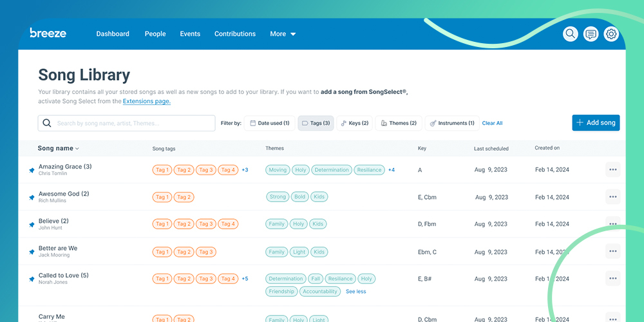Click Key column header
644x322 pixels.
tap(422, 148)
